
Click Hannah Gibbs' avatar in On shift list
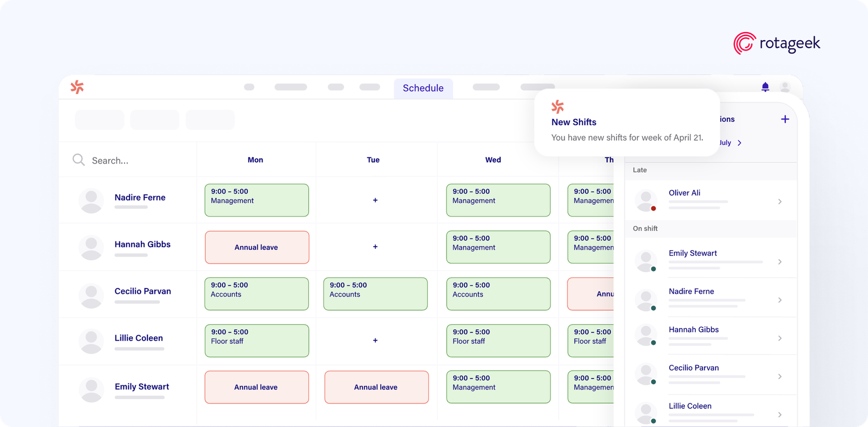coord(646,335)
